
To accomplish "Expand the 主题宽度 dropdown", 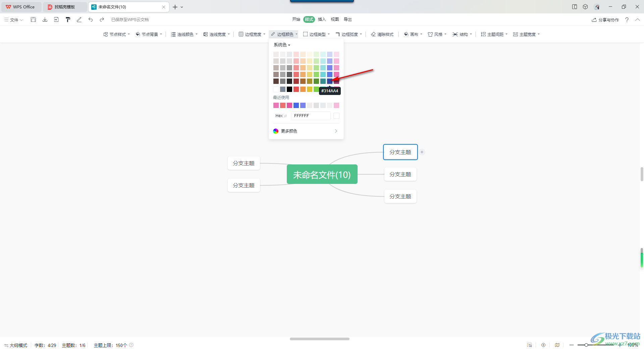I will coord(526,34).
